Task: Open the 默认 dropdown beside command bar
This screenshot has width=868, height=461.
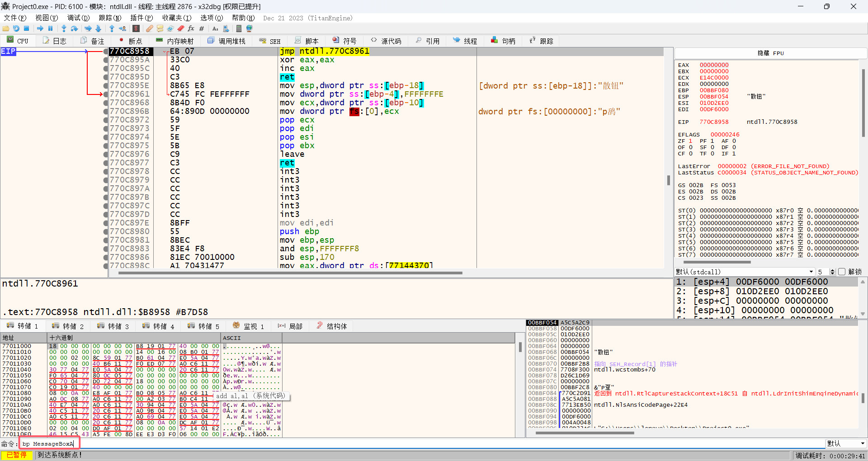Action: (846, 443)
